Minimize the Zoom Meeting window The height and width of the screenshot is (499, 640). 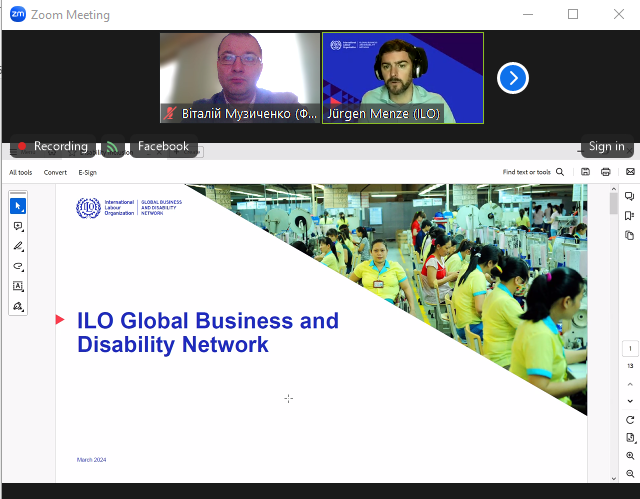[x=528, y=14]
